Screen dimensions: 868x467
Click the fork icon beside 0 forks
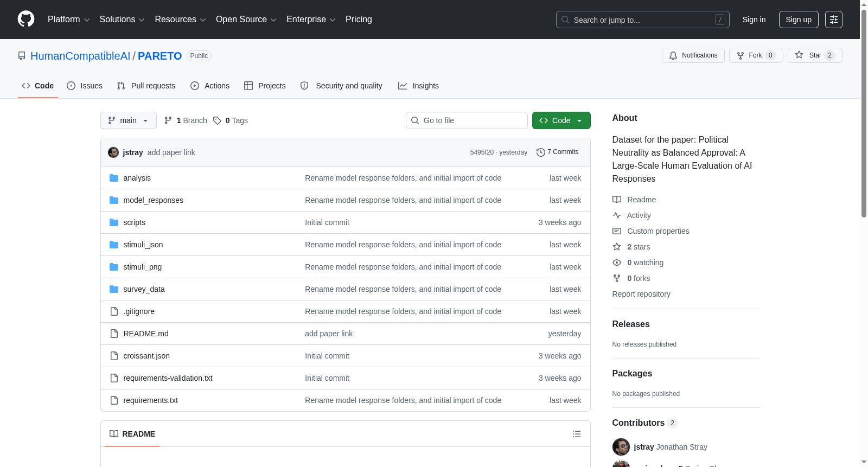click(617, 278)
